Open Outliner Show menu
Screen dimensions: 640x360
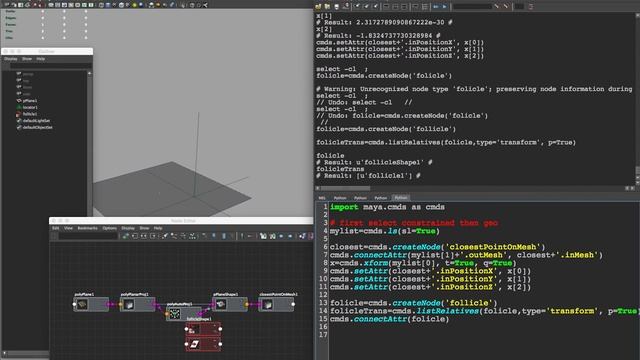point(27,59)
